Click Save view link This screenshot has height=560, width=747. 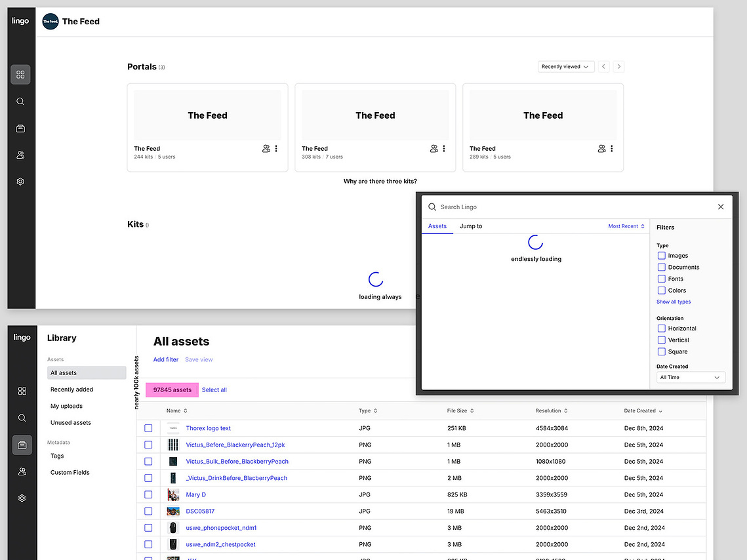pyautogui.click(x=199, y=359)
